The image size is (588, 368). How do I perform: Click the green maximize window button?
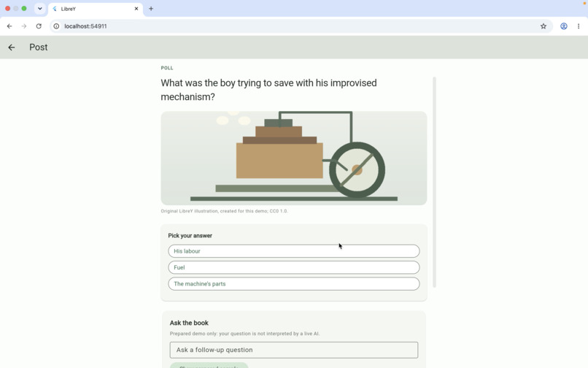(x=24, y=8)
